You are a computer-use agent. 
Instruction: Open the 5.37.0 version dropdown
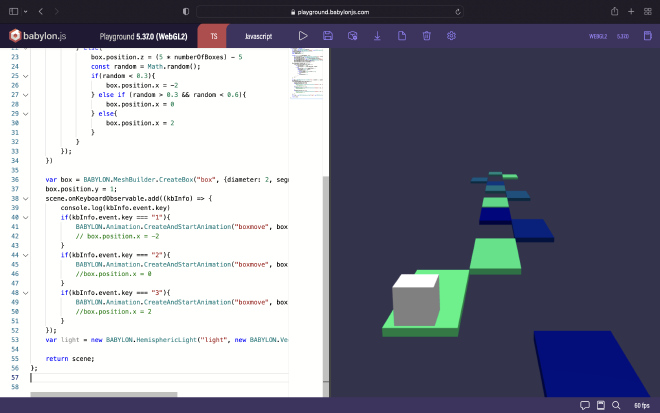pos(623,36)
